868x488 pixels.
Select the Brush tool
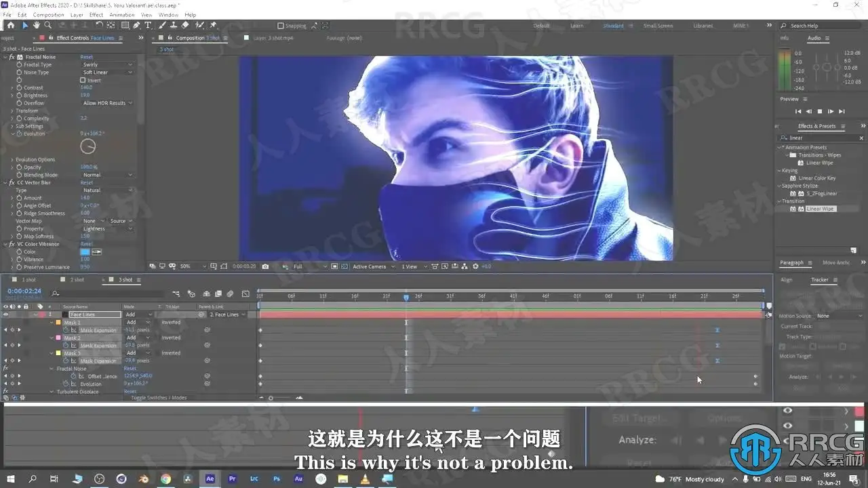pos(163,25)
